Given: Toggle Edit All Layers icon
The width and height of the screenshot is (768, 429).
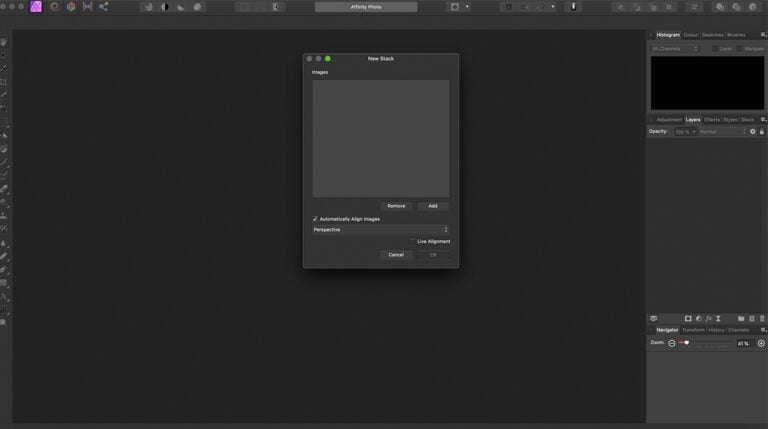Looking at the screenshot, I should click(x=653, y=319).
